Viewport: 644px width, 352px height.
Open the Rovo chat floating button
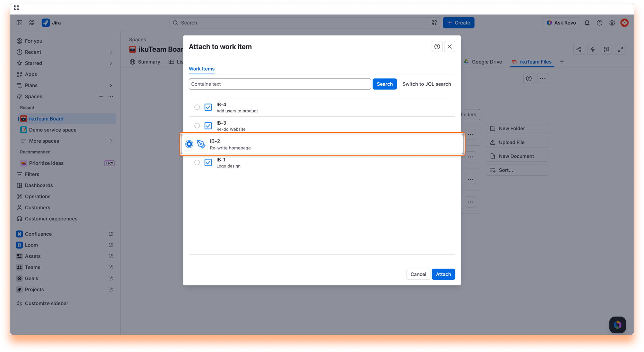tap(617, 325)
